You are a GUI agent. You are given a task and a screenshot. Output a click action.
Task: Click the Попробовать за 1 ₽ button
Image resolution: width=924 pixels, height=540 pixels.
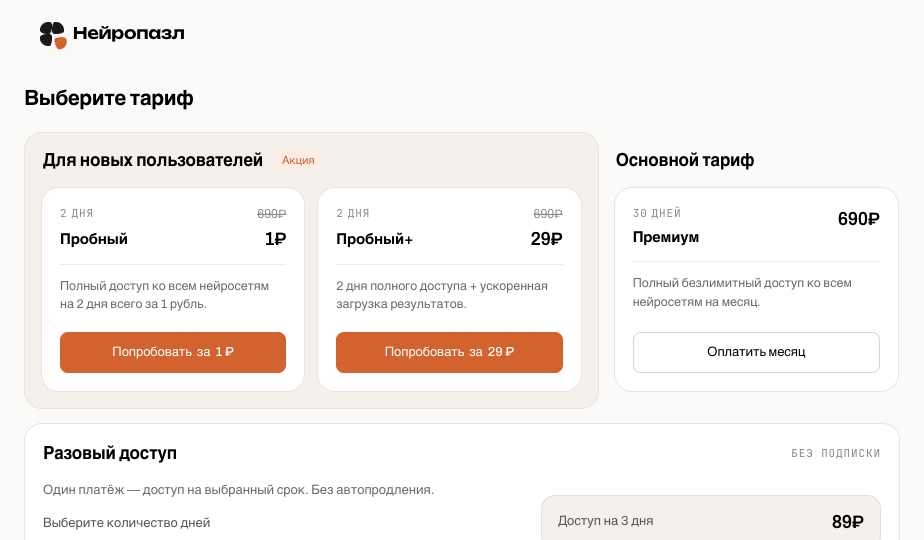click(173, 352)
